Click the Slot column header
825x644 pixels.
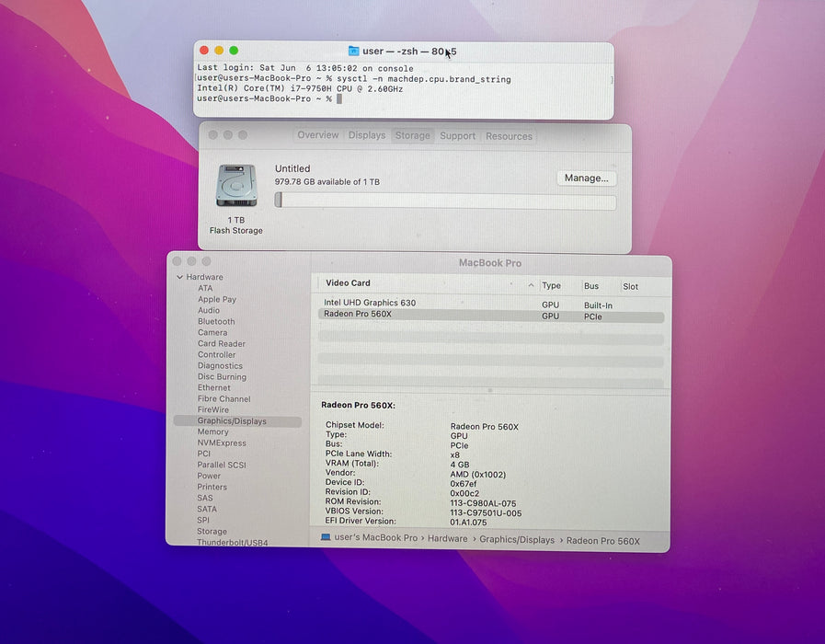(x=630, y=286)
